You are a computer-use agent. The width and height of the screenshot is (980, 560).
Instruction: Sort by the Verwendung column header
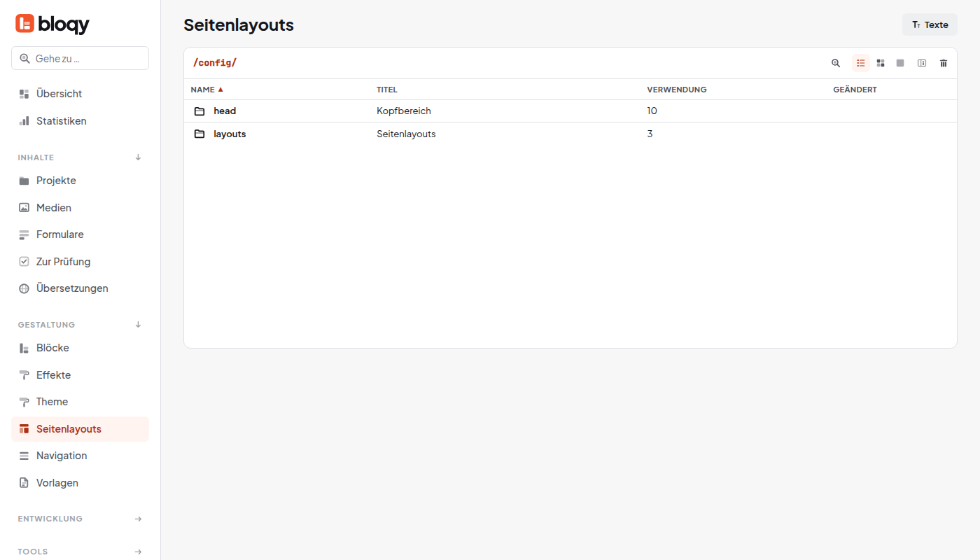[x=676, y=90]
